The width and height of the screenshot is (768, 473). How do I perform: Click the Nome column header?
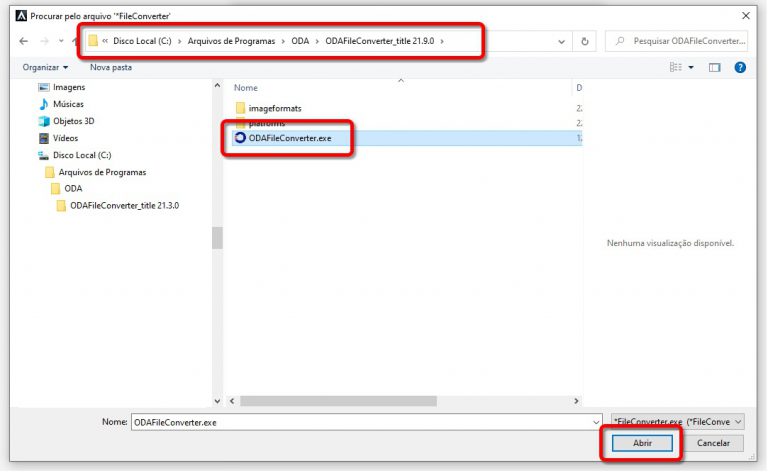coord(246,88)
